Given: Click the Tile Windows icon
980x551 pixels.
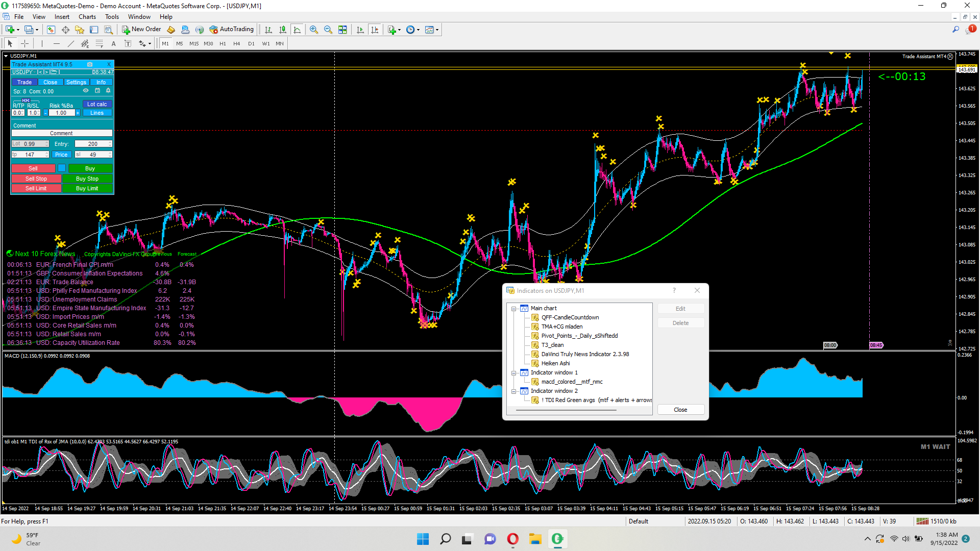Looking at the screenshot, I should (342, 30).
